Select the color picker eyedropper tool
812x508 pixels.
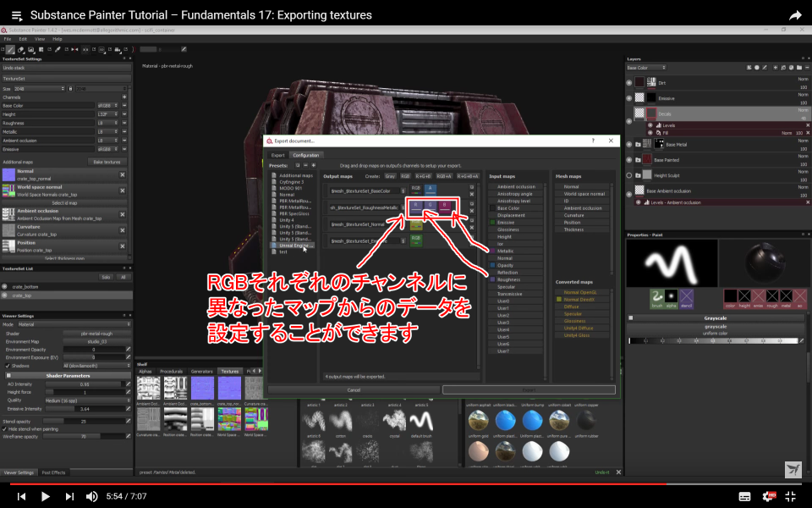(58, 50)
